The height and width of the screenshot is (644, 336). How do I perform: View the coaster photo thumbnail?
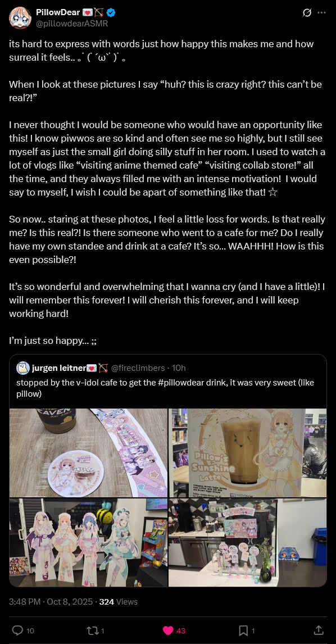click(x=88, y=452)
